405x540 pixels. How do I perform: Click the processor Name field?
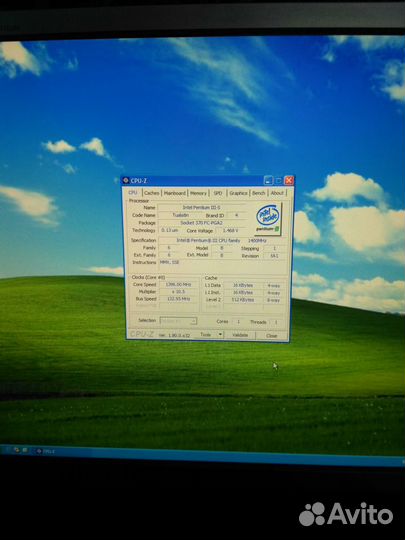(x=202, y=207)
